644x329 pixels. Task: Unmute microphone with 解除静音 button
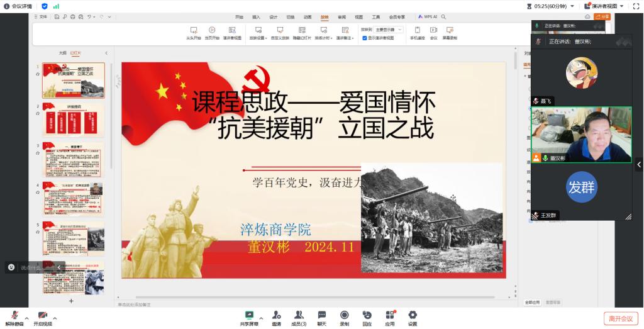point(14,319)
